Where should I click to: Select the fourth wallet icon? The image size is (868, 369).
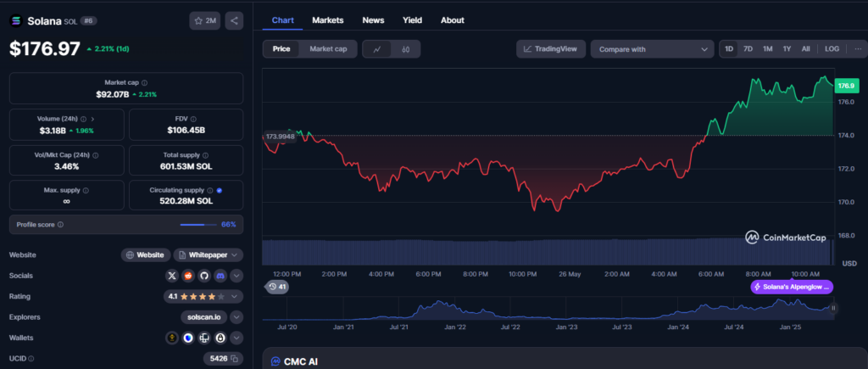coord(220,338)
